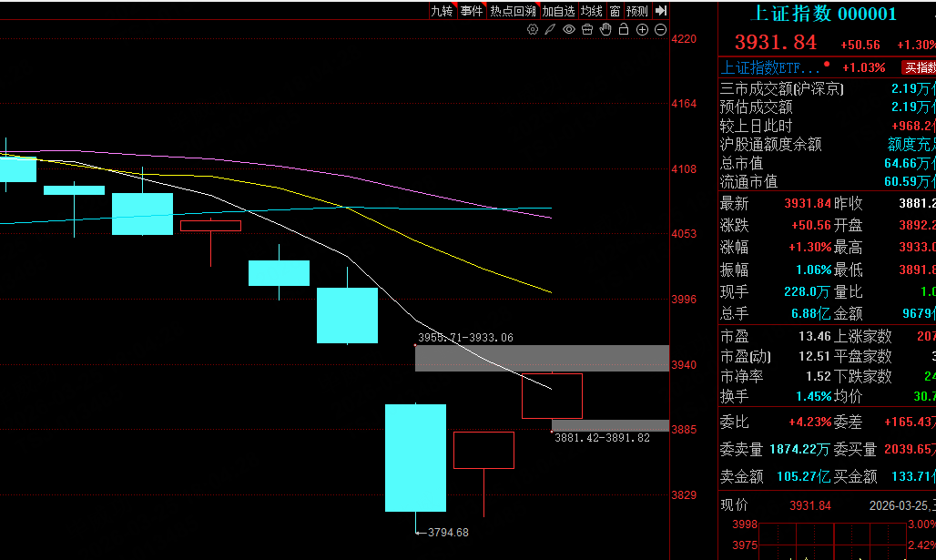Open the 上证指数ETF link
The width and height of the screenshot is (936, 560).
[x=770, y=67]
